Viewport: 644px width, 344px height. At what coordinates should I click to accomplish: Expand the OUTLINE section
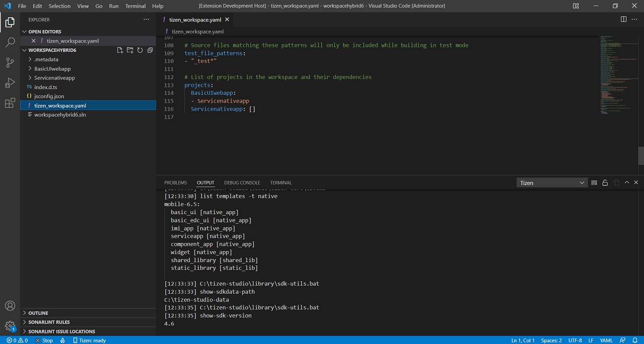pos(38,313)
